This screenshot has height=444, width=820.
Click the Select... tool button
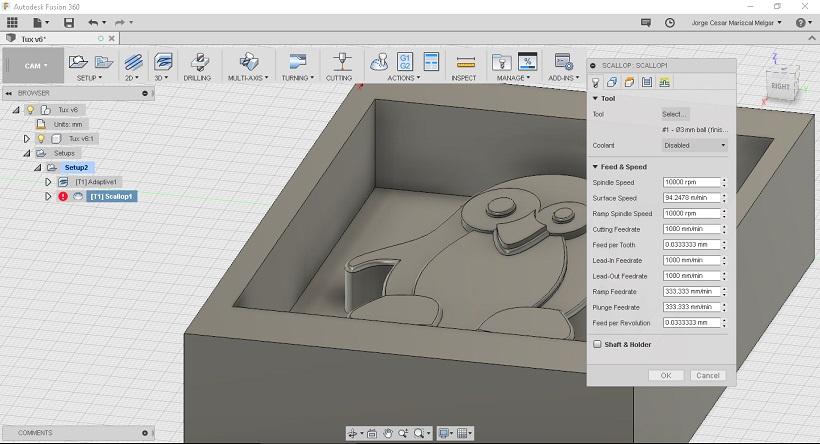point(675,114)
